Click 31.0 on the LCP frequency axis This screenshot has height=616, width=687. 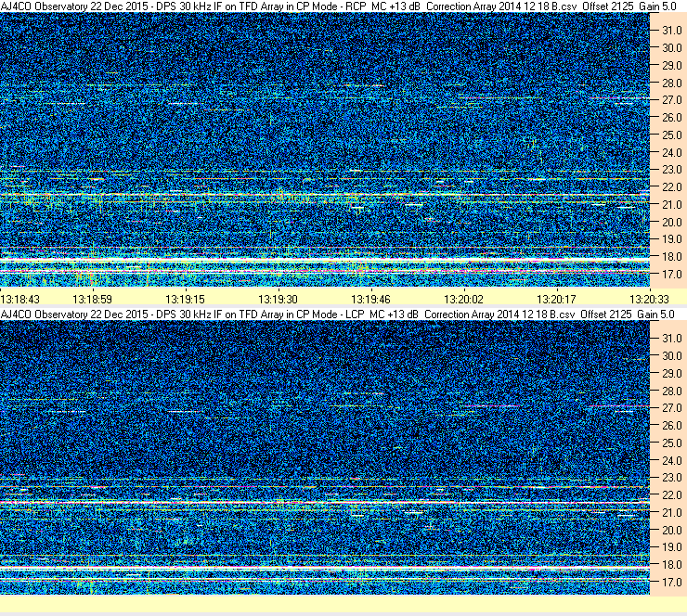point(671,339)
